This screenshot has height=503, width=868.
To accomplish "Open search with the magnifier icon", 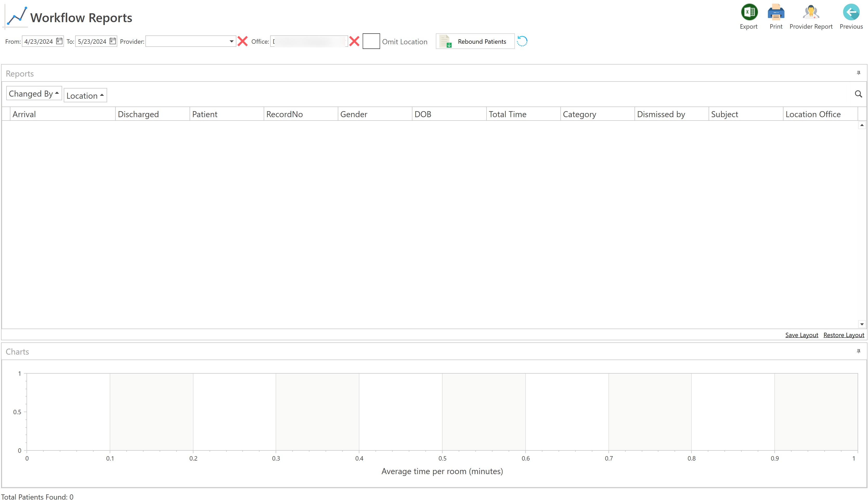I will [x=858, y=94].
